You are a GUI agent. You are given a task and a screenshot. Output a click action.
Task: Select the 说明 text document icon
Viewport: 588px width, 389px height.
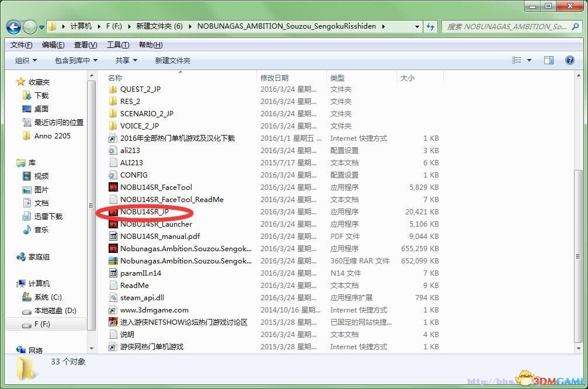tap(113, 335)
